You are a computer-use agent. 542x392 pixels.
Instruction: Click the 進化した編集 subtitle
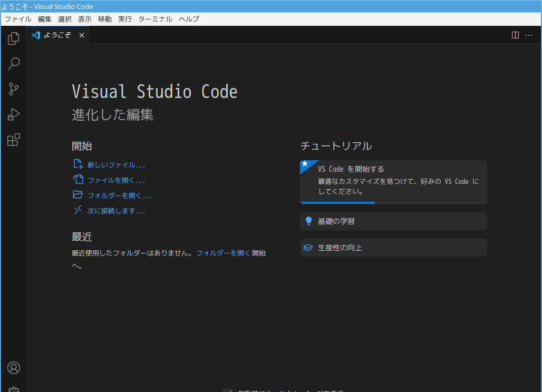(112, 115)
